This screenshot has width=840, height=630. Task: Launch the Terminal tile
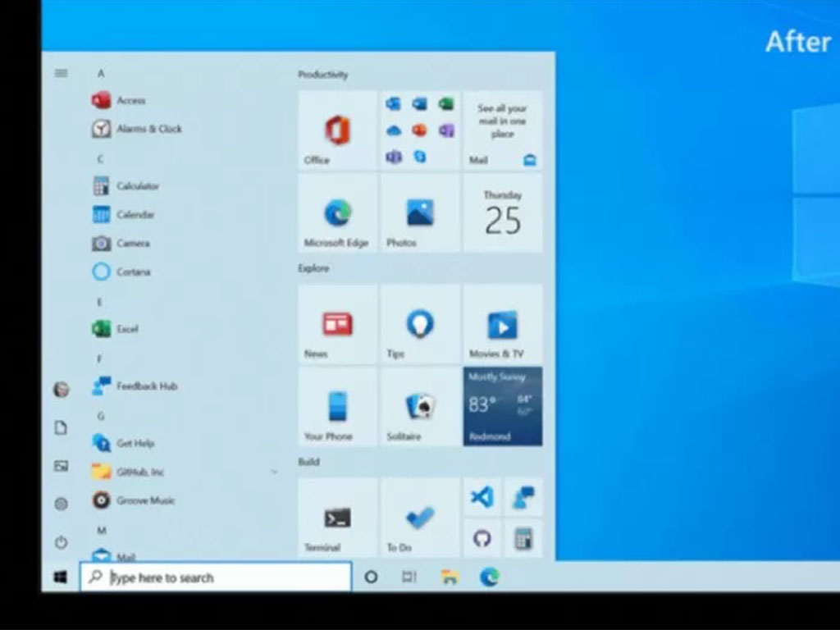(337, 518)
